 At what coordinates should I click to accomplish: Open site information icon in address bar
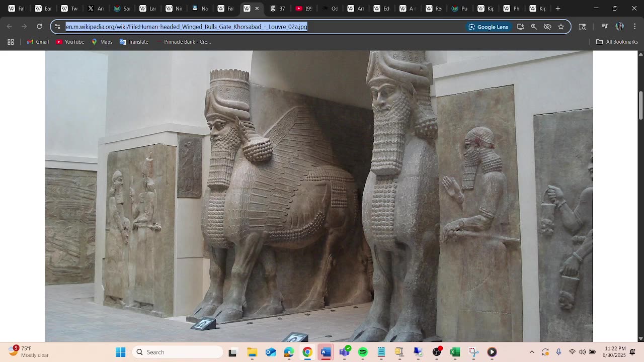coord(57,27)
